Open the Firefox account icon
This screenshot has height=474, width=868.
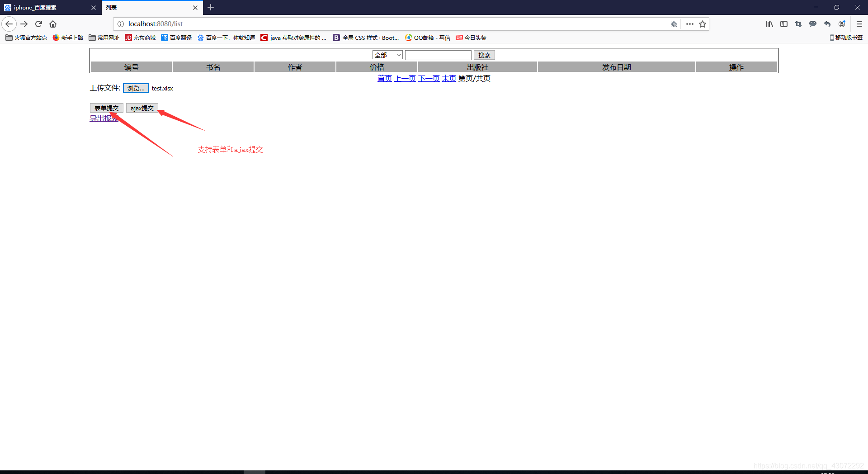842,24
